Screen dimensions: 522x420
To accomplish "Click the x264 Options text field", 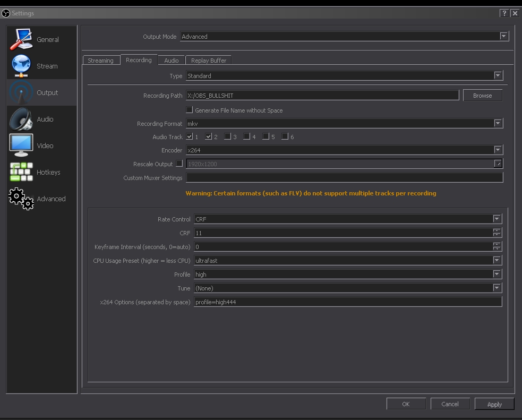I will click(x=348, y=302).
